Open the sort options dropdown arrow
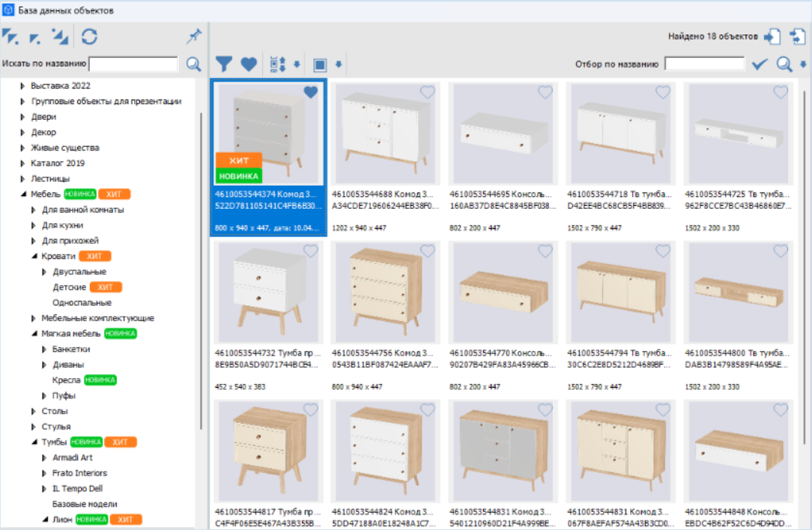Viewport: 812px width, 530px height. click(x=297, y=64)
